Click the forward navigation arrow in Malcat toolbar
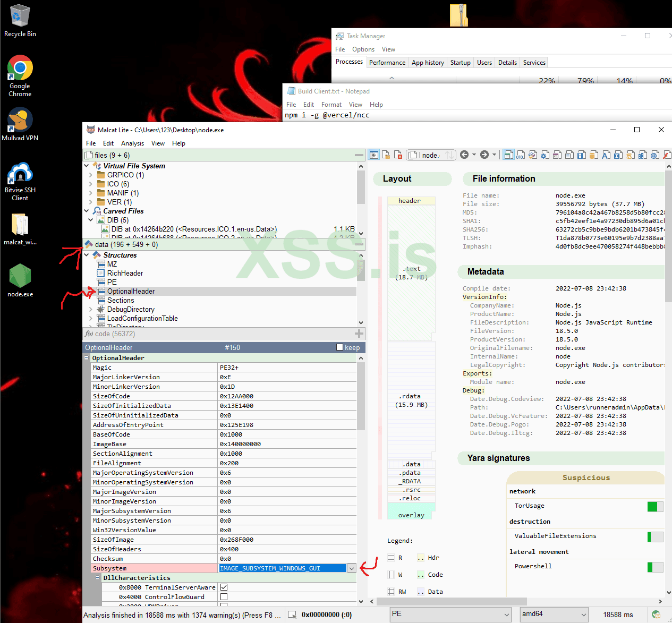The image size is (672, 623). click(484, 155)
